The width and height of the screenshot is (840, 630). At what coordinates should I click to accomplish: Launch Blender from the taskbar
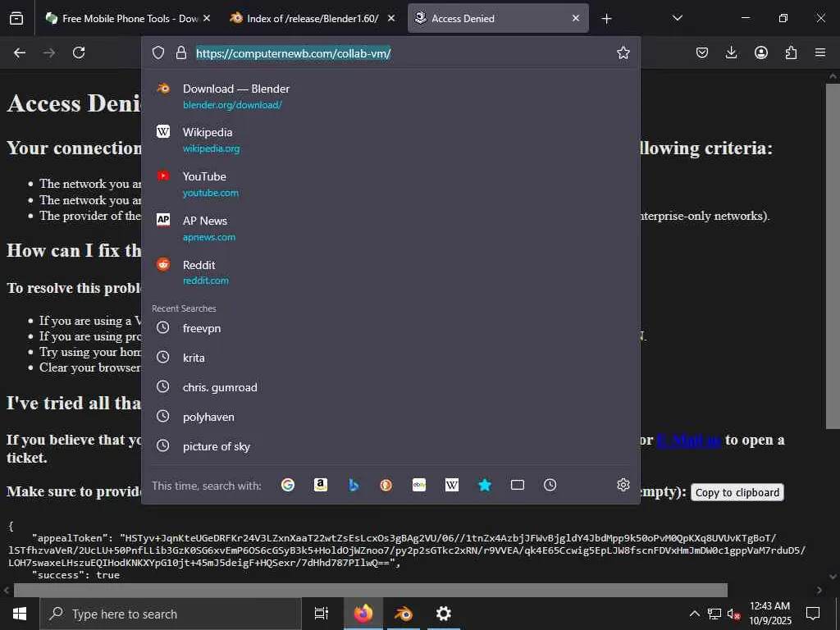tap(404, 614)
